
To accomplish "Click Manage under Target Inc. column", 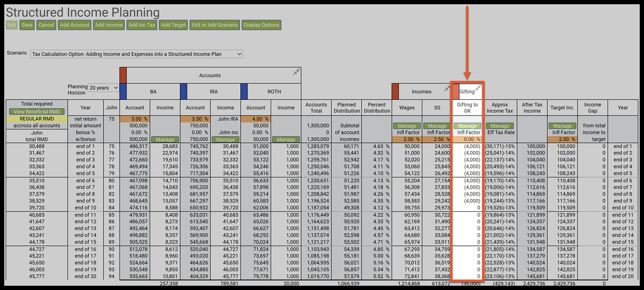I will coord(562,126).
